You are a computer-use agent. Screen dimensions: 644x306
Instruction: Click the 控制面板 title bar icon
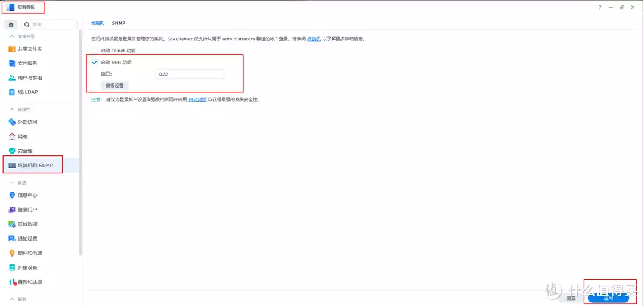point(11,7)
